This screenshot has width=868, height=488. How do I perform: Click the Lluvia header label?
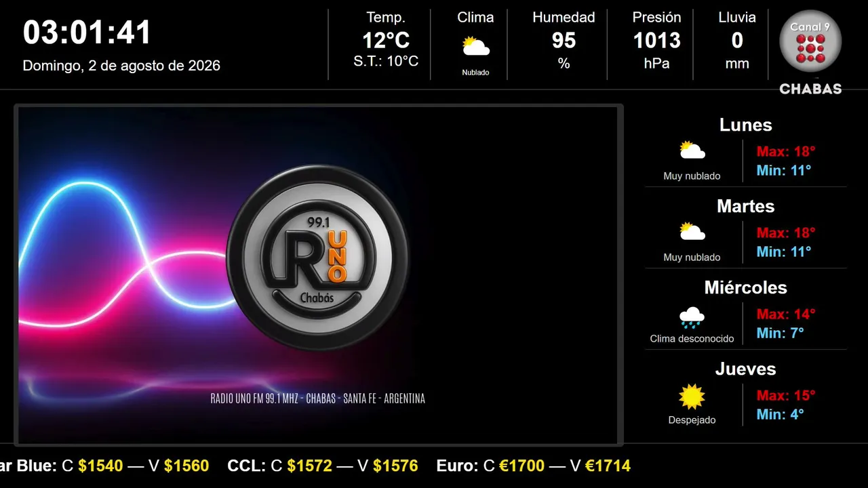pyautogui.click(x=737, y=18)
